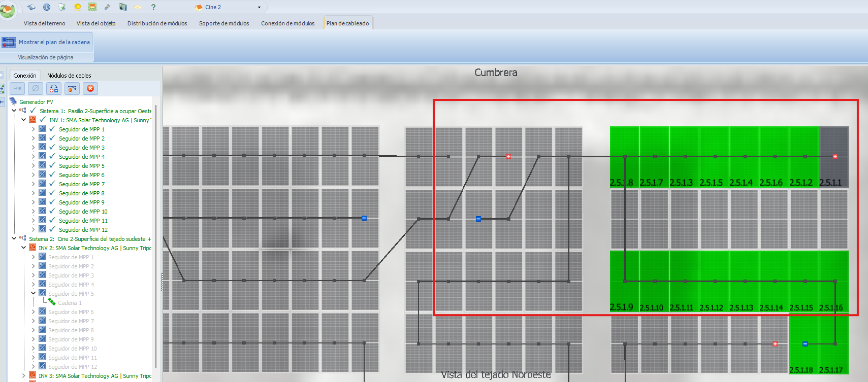The image size is (868, 382).
Task: Expand the INV 3 tree node
Action: tap(23, 375)
